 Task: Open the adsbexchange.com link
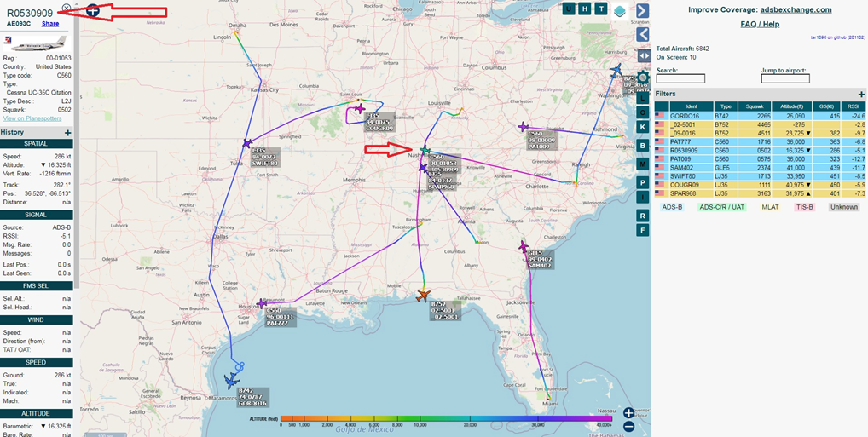coord(796,9)
